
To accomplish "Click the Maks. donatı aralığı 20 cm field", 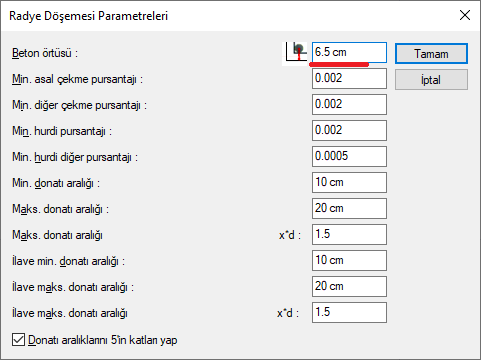I will [x=349, y=208].
